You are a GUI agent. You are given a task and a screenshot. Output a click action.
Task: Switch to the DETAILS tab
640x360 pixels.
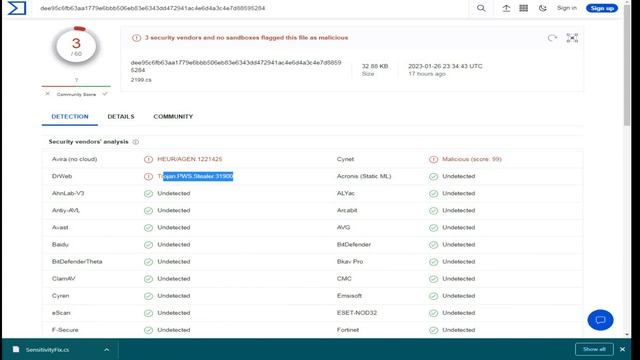tap(121, 117)
